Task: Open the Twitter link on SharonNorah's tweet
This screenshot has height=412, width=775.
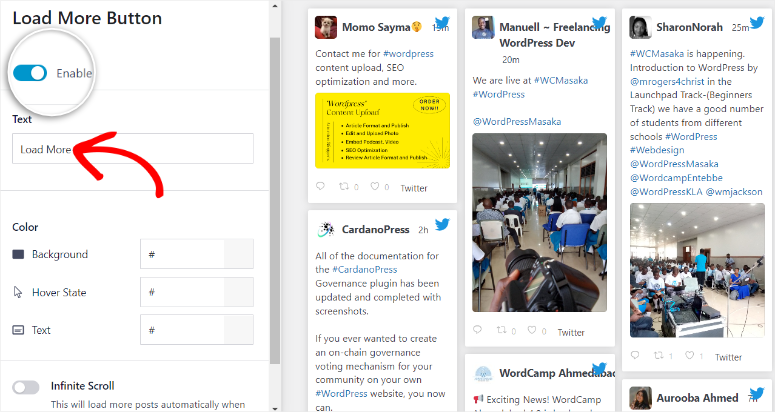Action: 728,357
